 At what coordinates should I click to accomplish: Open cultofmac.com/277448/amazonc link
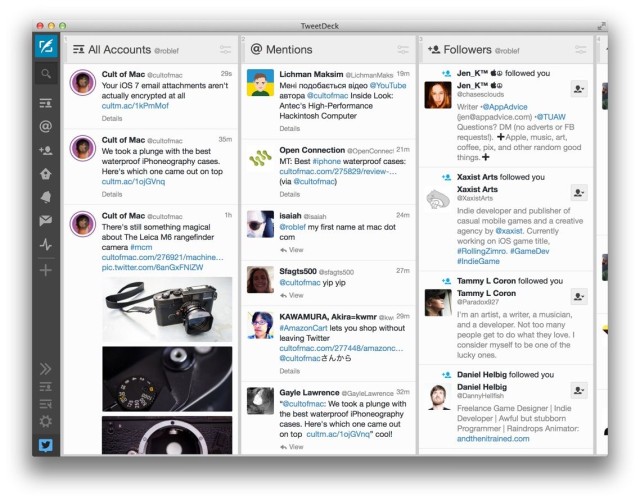coord(341,348)
